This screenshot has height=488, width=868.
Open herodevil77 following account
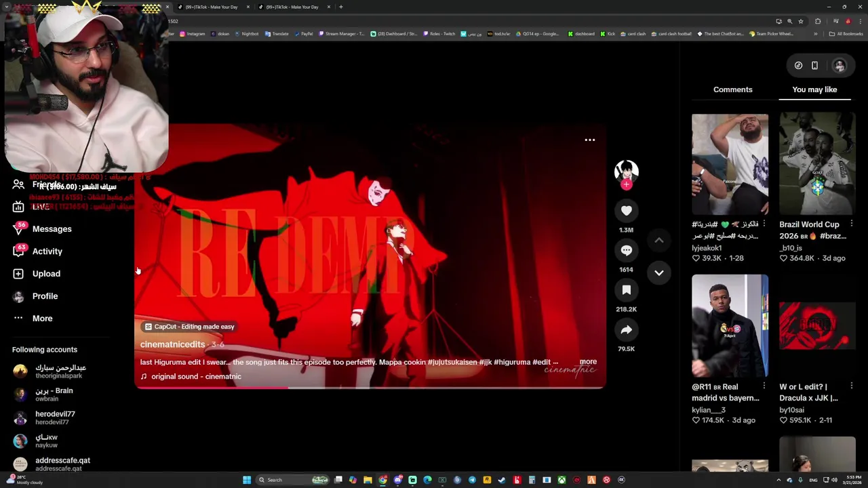pyautogui.click(x=45, y=418)
